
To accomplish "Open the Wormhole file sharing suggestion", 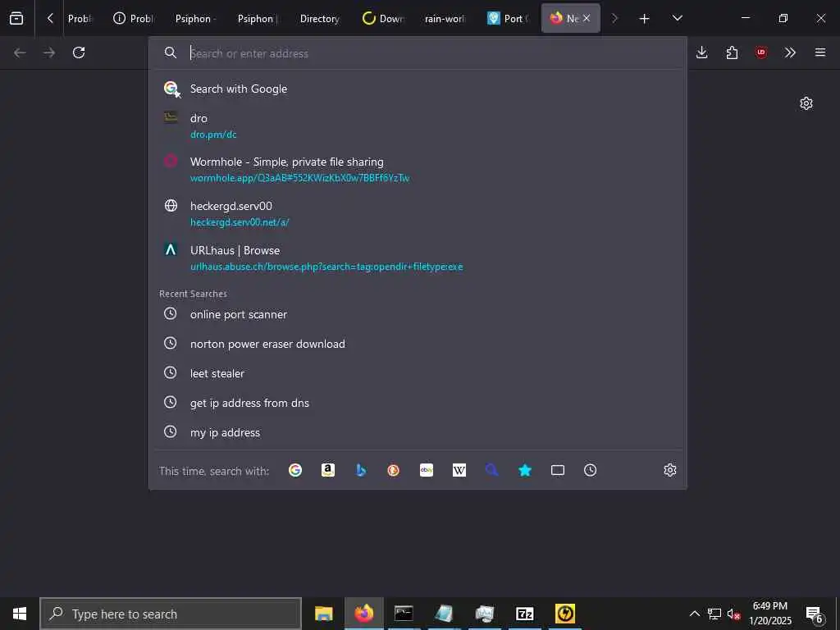I will click(x=418, y=169).
